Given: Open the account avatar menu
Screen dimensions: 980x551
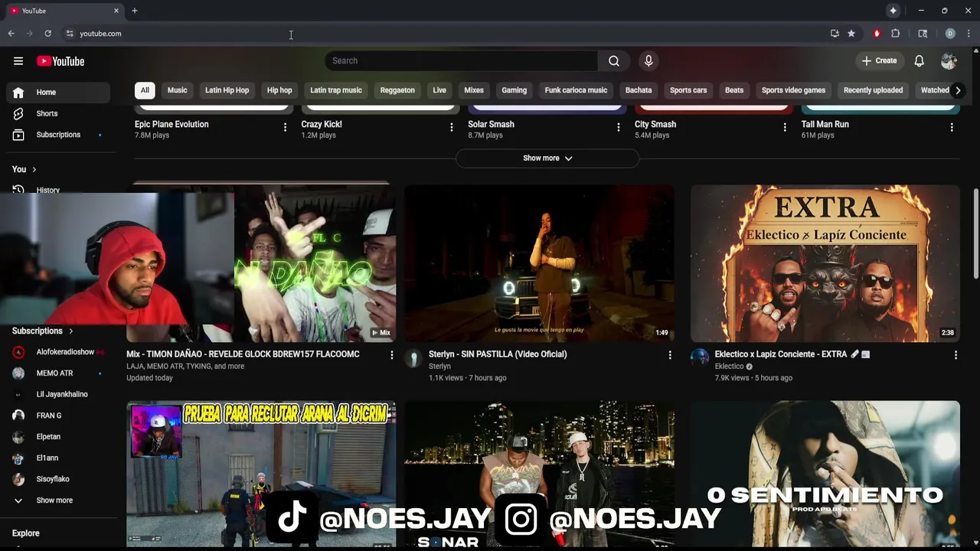Looking at the screenshot, I should pos(949,60).
